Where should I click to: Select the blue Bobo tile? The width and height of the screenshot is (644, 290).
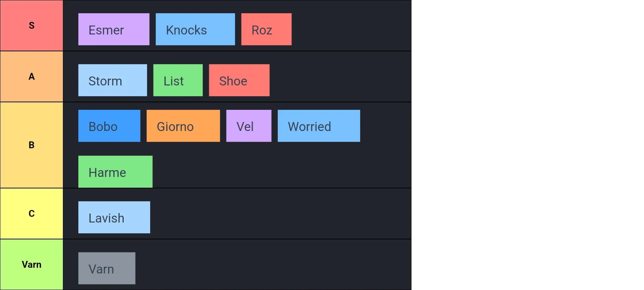109,126
